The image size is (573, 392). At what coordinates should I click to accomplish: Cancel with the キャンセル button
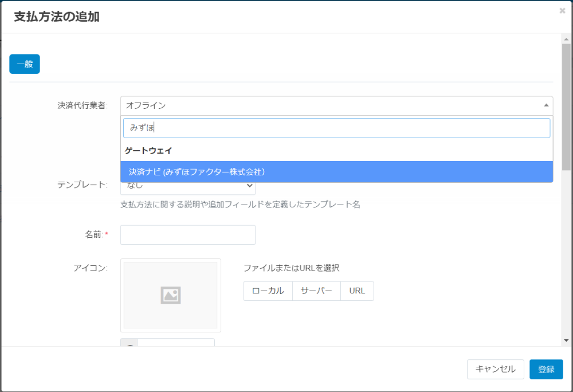coord(495,369)
